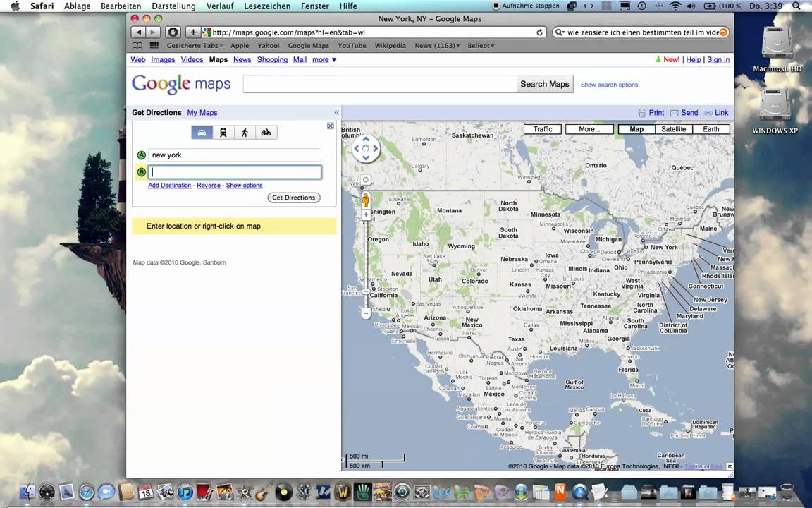This screenshot has height=508, width=812.
Task: Click the volume menu bar icon
Action: tap(691, 6)
